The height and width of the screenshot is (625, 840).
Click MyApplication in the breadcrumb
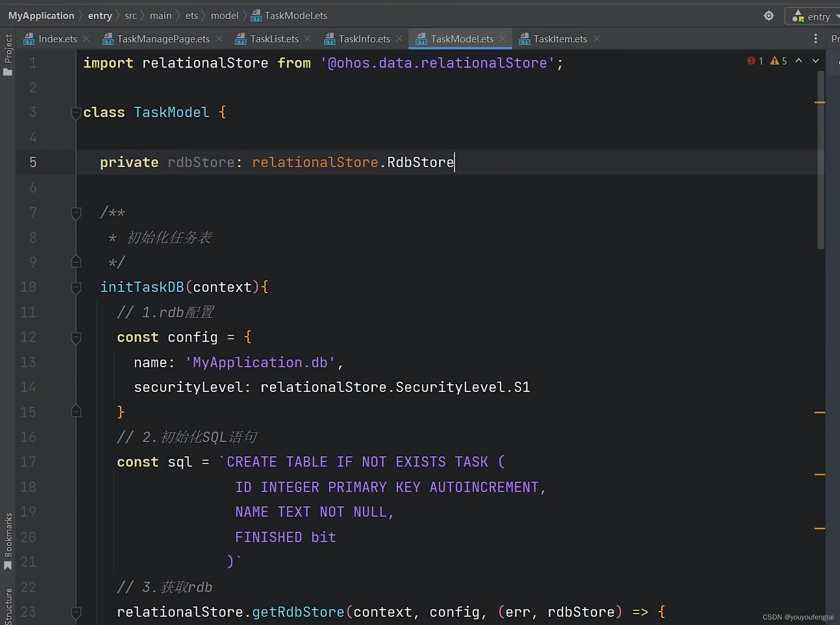(x=41, y=16)
